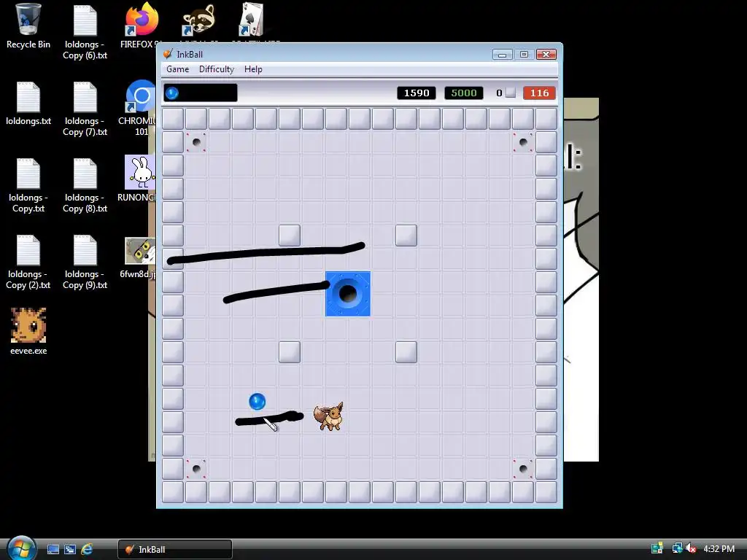747x560 pixels.
Task: Select the eevee.exe desktop icon
Action: [x=28, y=332]
